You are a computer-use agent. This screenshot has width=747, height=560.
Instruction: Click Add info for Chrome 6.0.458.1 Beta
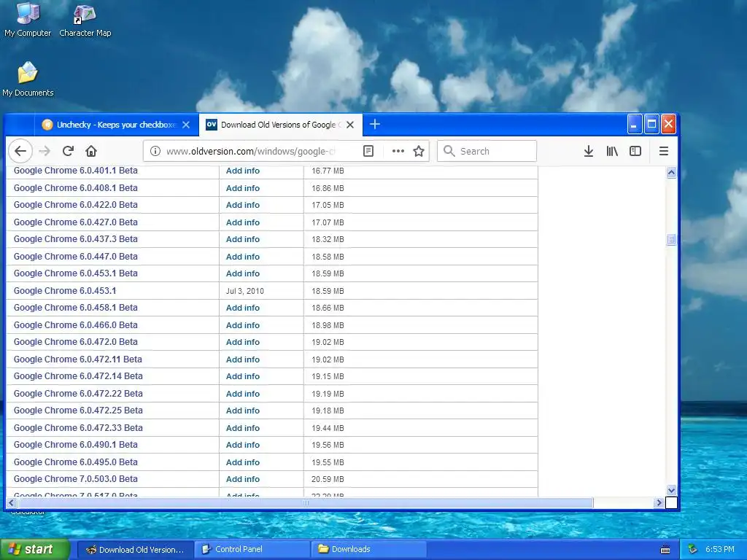pos(242,308)
